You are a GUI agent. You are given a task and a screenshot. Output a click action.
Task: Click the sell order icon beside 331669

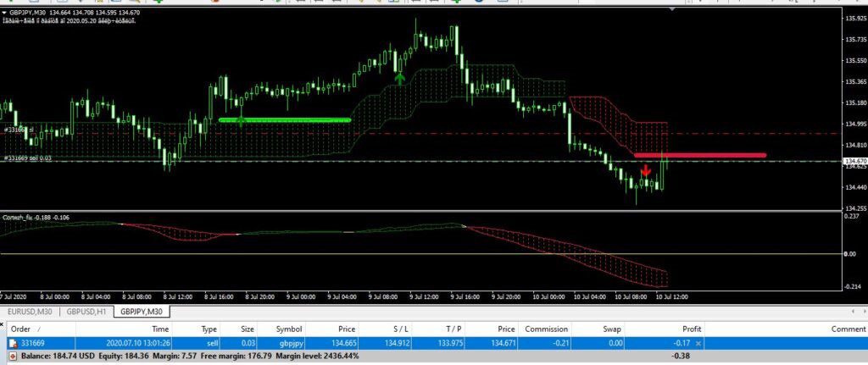14,344
